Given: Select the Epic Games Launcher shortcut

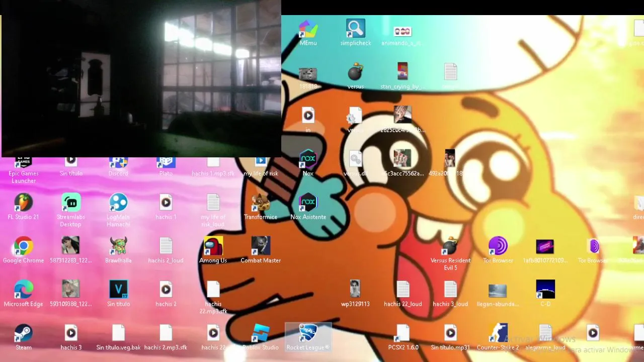Looking at the screenshot, I should pyautogui.click(x=23, y=171).
